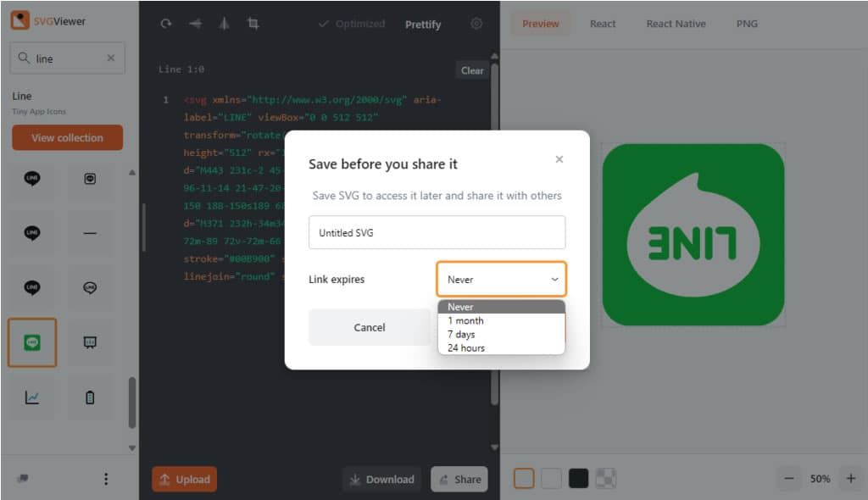Screen dimensions: 868x500
Task: Select the line chart icon
Action: [x=32, y=397]
